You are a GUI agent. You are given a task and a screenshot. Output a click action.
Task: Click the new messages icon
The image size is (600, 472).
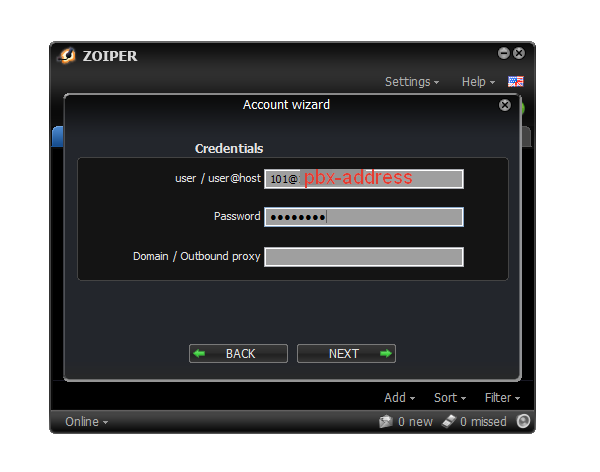(x=386, y=422)
